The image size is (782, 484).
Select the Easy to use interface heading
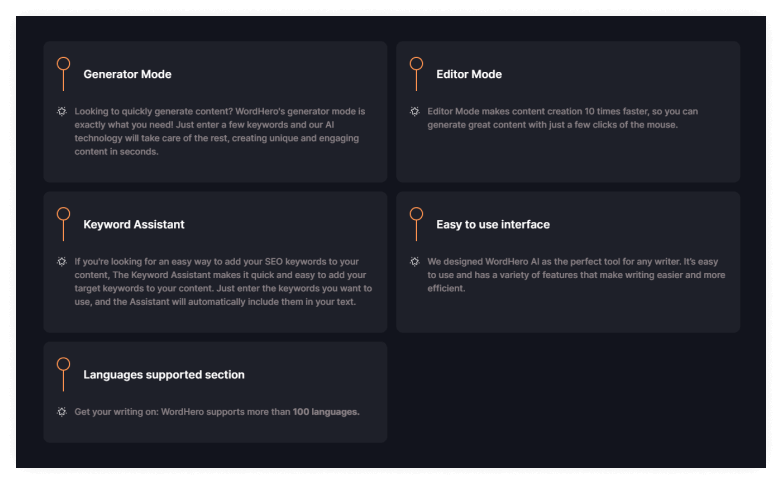tap(493, 225)
